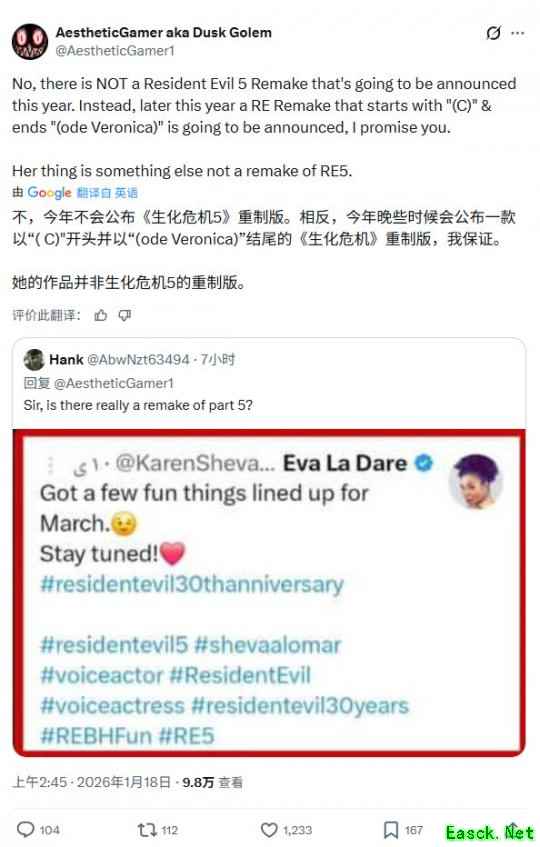This screenshot has height=847, width=540.
Task: Click AestheticGamer aka Dusk Golem display name
Action: 164,32
